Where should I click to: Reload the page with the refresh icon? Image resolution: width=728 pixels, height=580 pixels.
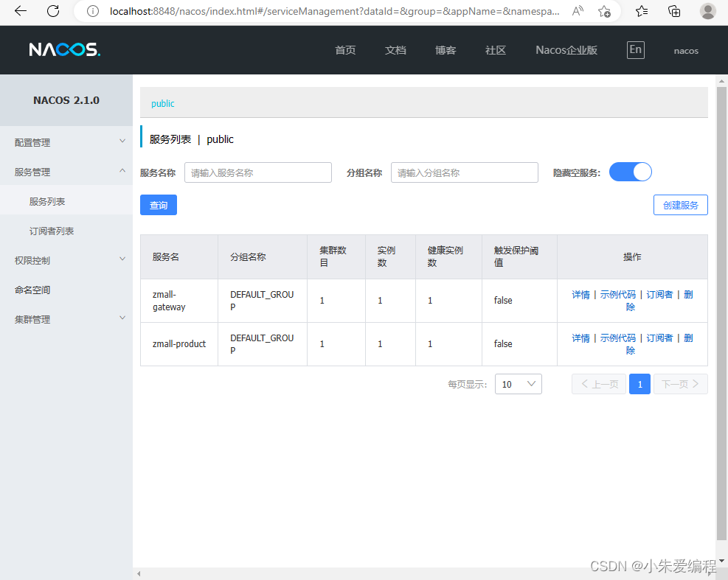tap(53, 11)
